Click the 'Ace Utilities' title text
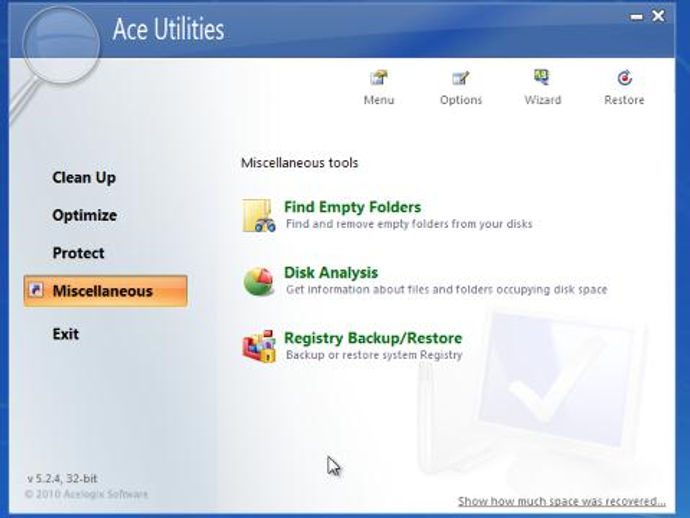690x518 pixels. click(x=169, y=29)
